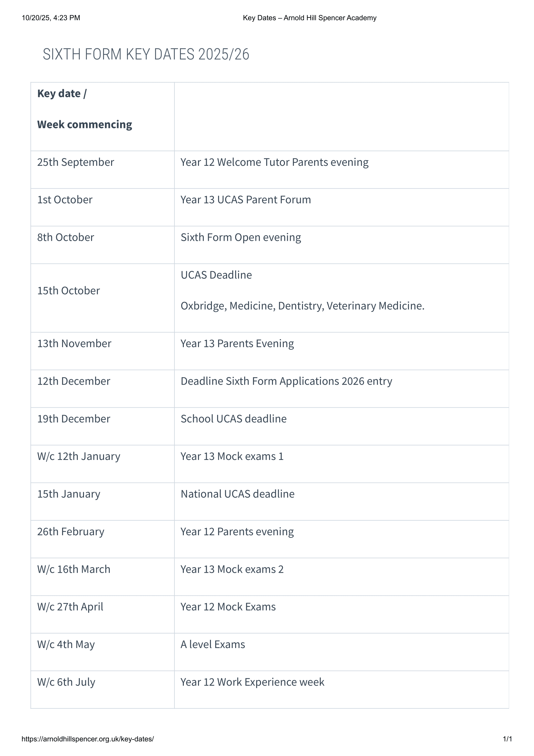534x756 pixels.
Task: Click the arnoldhillspencer.org.uk key-dates URL
Action: (x=88, y=739)
